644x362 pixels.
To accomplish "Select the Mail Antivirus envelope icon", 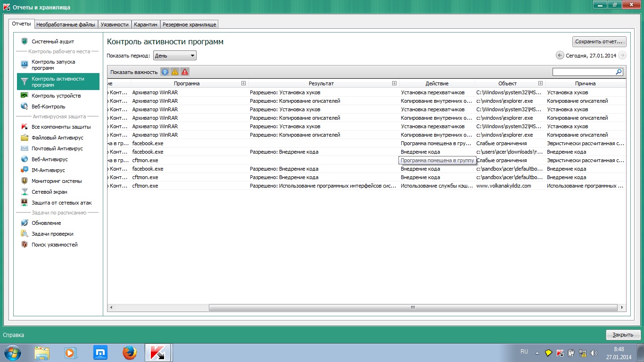I will click(x=25, y=148).
